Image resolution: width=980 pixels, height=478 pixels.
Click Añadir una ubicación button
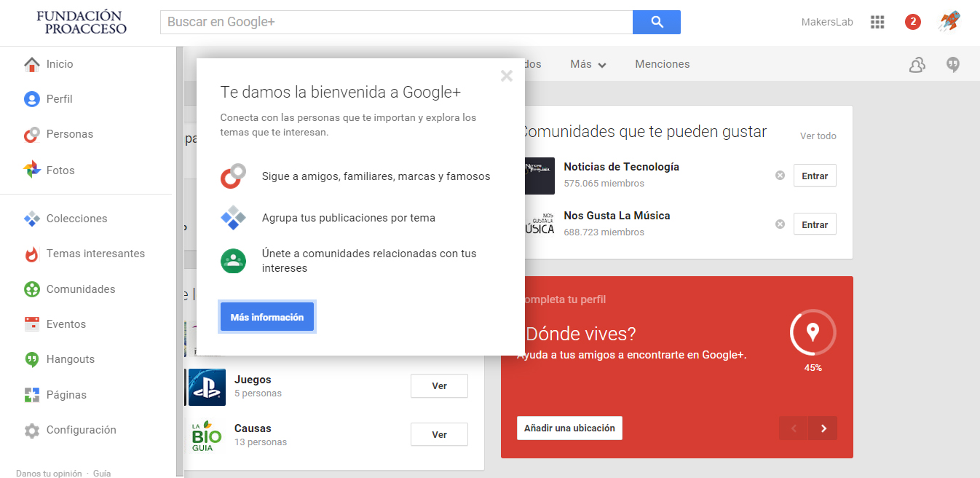point(569,428)
